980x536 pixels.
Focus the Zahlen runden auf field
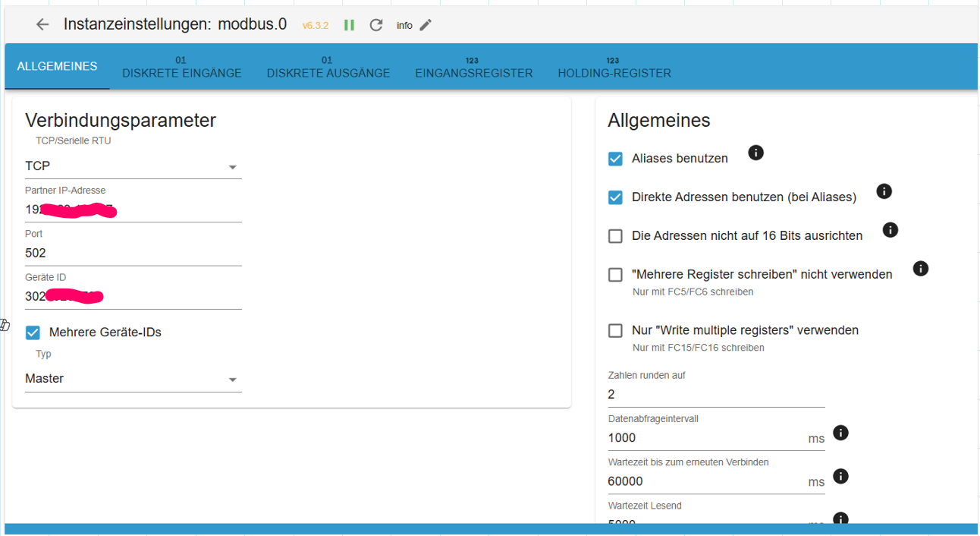[x=715, y=395]
